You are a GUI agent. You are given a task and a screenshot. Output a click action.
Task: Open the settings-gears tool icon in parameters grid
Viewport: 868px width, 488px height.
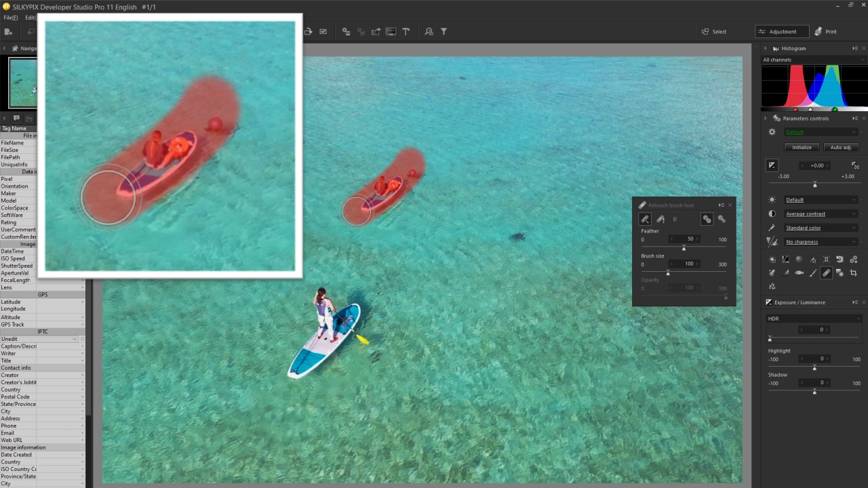coord(853,260)
